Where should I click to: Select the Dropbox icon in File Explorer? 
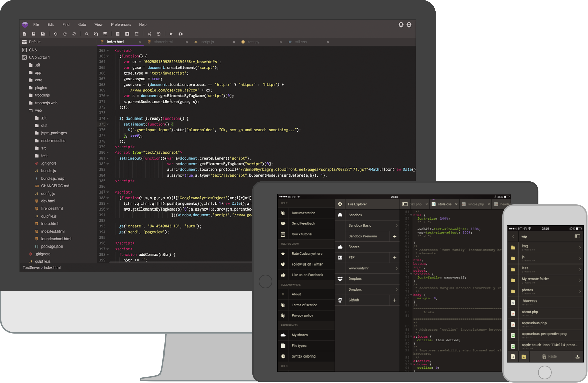(340, 279)
